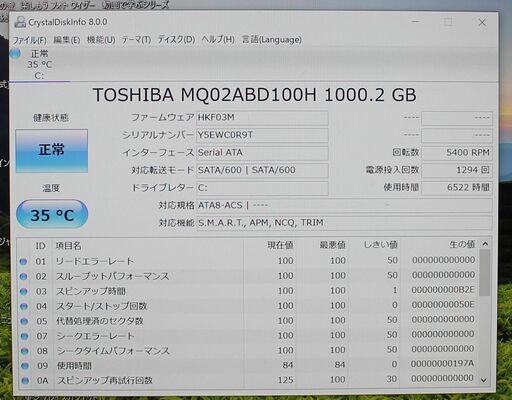Image resolution: width=512 pixels, height=400 pixels.
Task: Select the スピンアップ再試行回数 row
Action: click(248, 380)
